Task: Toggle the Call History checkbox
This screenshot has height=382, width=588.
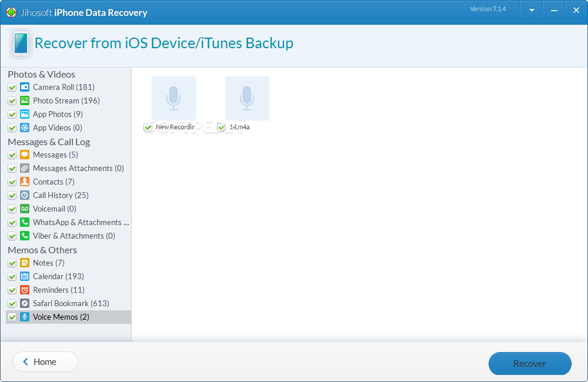Action: 12,195
